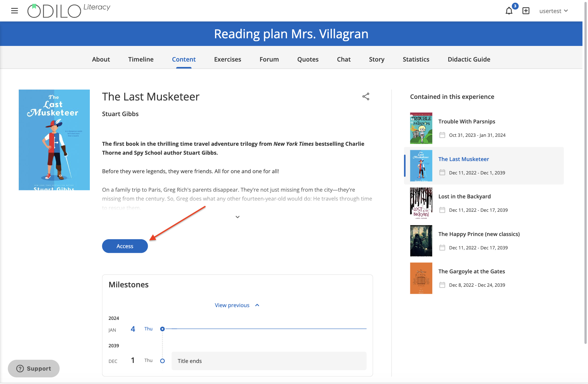Click 'Contained in this experience' heading
The image size is (588, 384).
pyautogui.click(x=452, y=97)
